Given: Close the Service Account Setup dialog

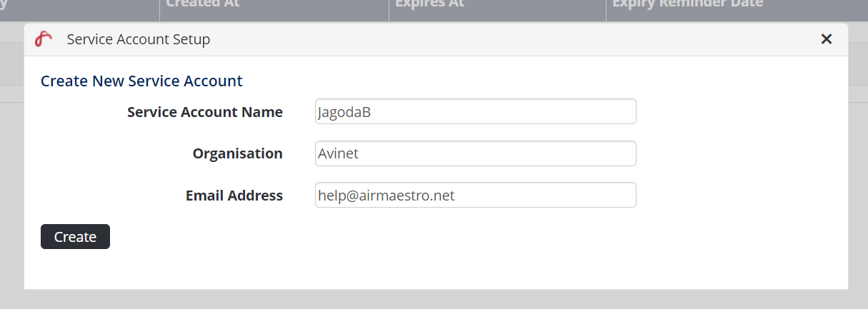Looking at the screenshot, I should (x=827, y=39).
